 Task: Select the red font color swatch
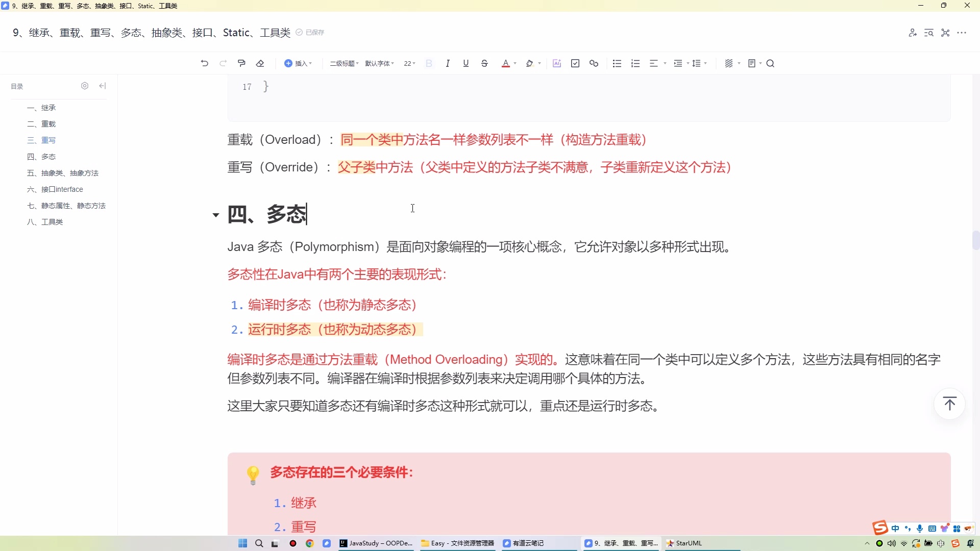coord(506,63)
